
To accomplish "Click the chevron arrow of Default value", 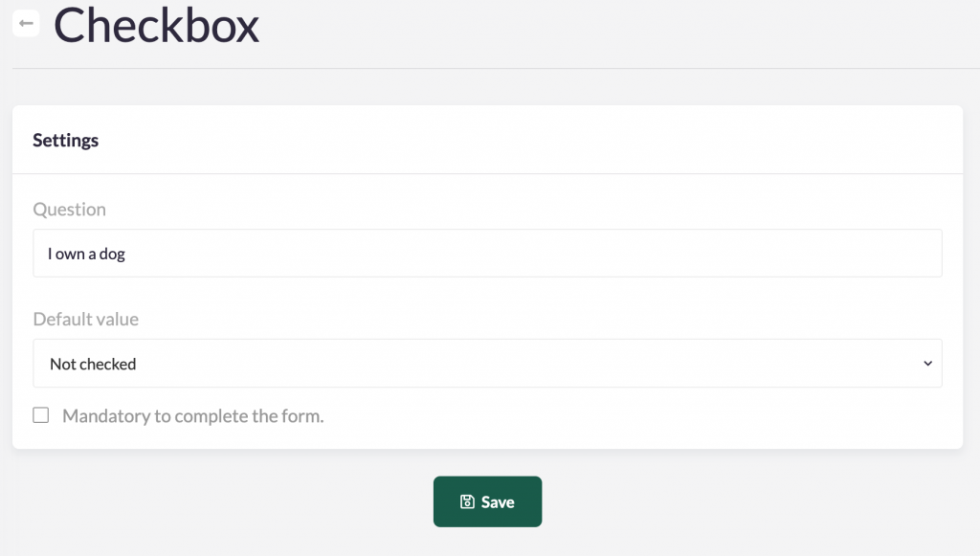I will click(926, 364).
